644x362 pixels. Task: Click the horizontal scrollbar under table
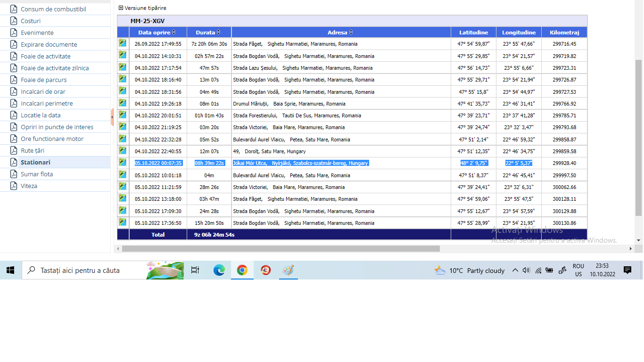pos(281,248)
